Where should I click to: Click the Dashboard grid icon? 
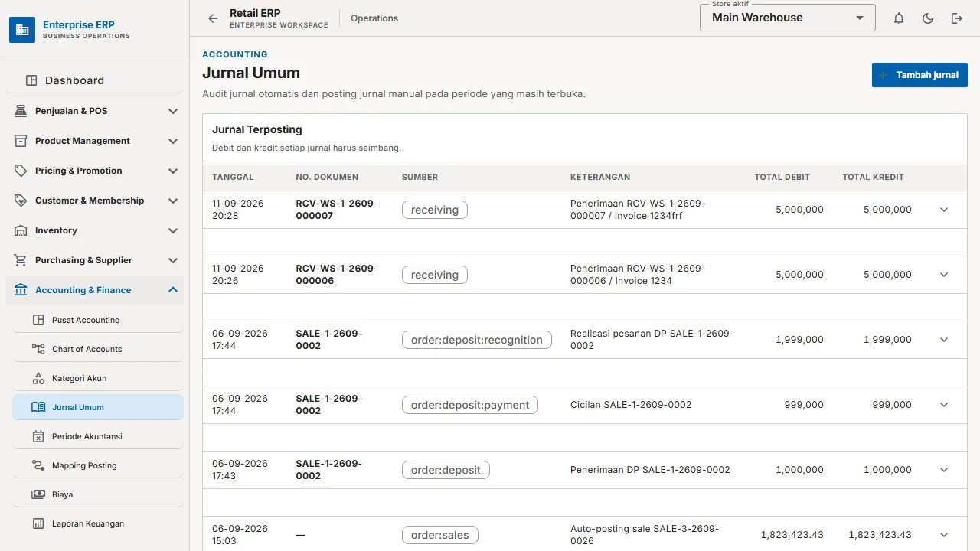coord(31,80)
